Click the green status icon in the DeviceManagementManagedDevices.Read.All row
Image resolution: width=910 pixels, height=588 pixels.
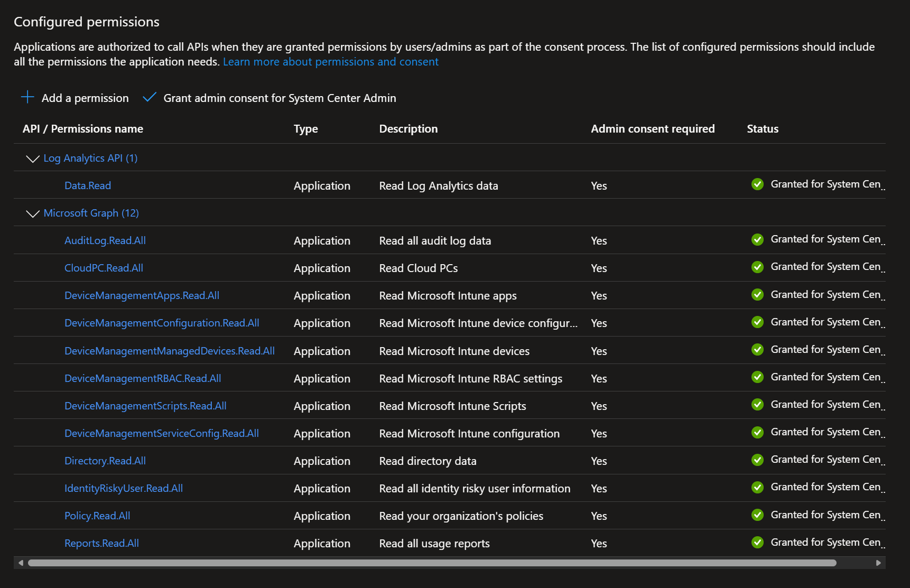(757, 349)
